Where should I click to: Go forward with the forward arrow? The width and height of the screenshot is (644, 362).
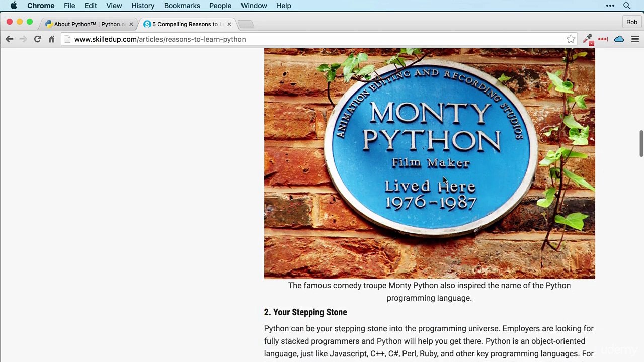23,39
